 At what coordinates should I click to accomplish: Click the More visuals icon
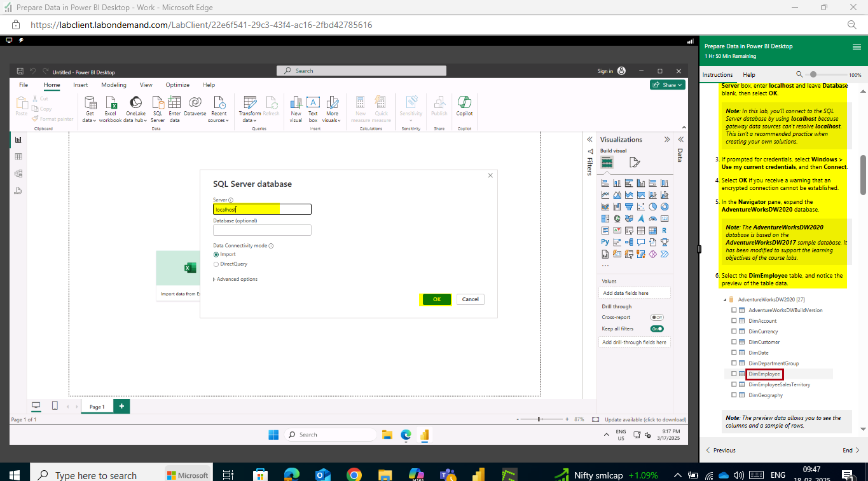(332, 102)
